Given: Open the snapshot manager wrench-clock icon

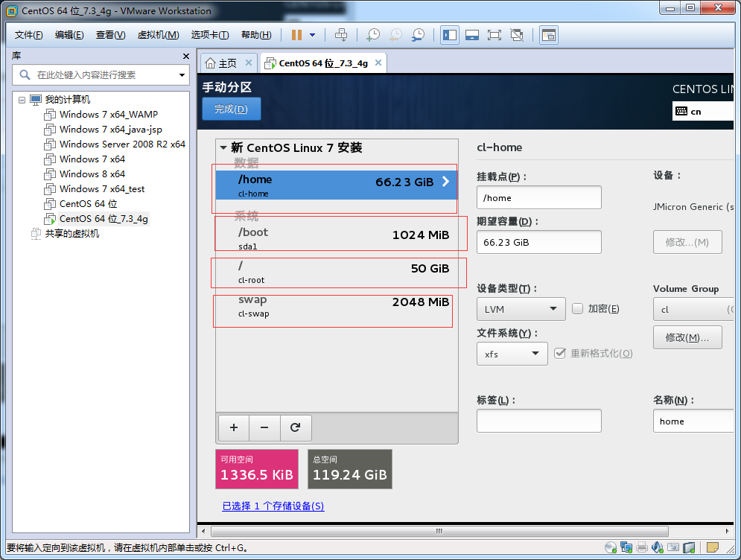Looking at the screenshot, I should [418, 35].
